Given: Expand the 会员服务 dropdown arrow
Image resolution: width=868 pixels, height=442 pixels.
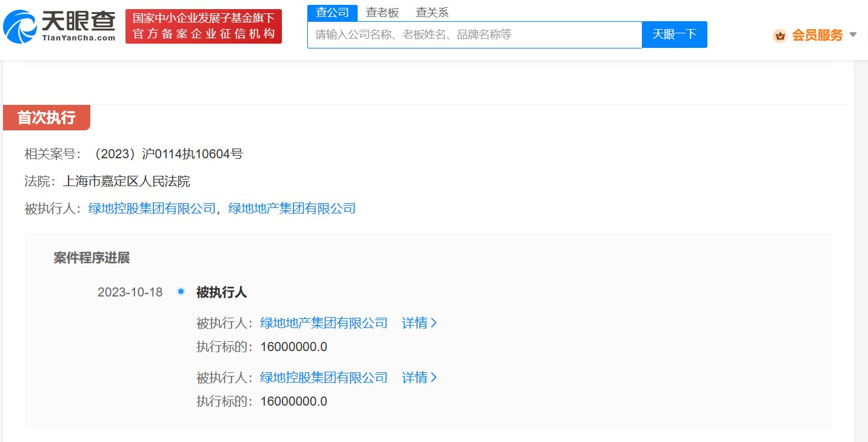Looking at the screenshot, I should (853, 35).
